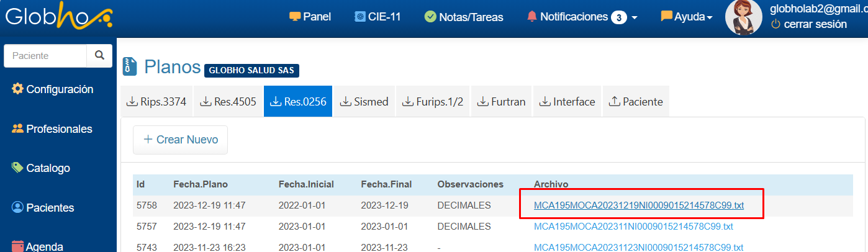Open Notas/Tareas from the top bar
Image resolution: width=868 pixels, height=252 pixels.
(x=464, y=17)
